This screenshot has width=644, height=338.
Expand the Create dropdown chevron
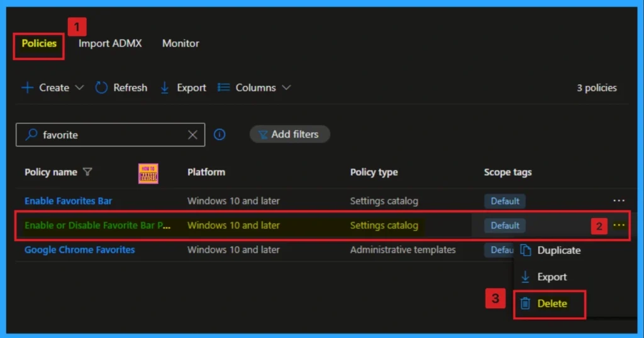[x=79, y=88]
